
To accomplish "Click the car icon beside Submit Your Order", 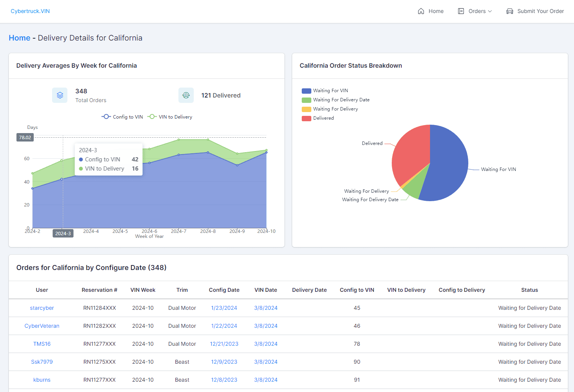I will coord(510,11).
